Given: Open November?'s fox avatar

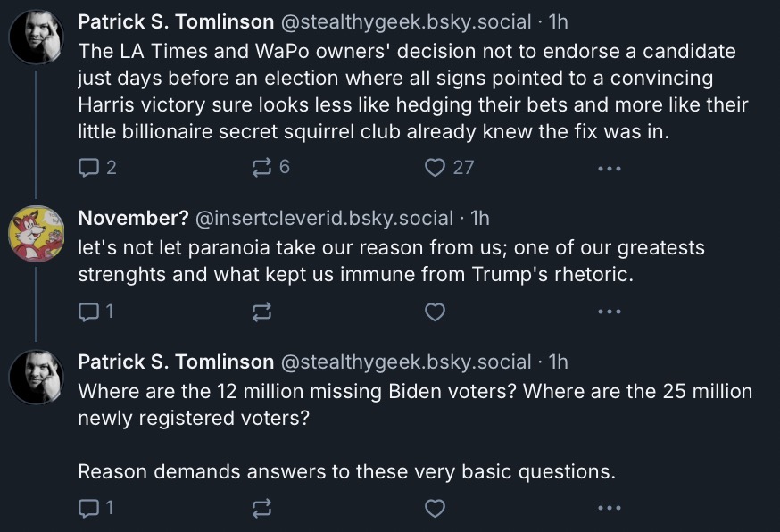Looking at the screenshot, I should [x=37, y=233].
